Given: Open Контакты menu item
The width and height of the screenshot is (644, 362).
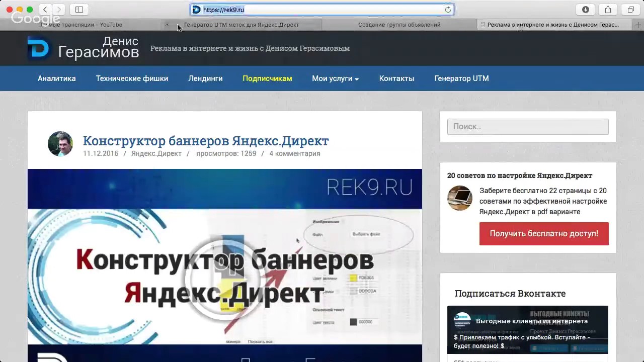Looking at the screenshot, I should tap(396, 78).
